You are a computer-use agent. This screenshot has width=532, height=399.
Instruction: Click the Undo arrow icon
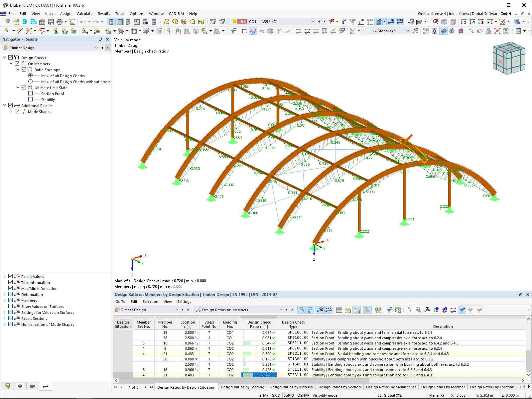tap(83, 22)
